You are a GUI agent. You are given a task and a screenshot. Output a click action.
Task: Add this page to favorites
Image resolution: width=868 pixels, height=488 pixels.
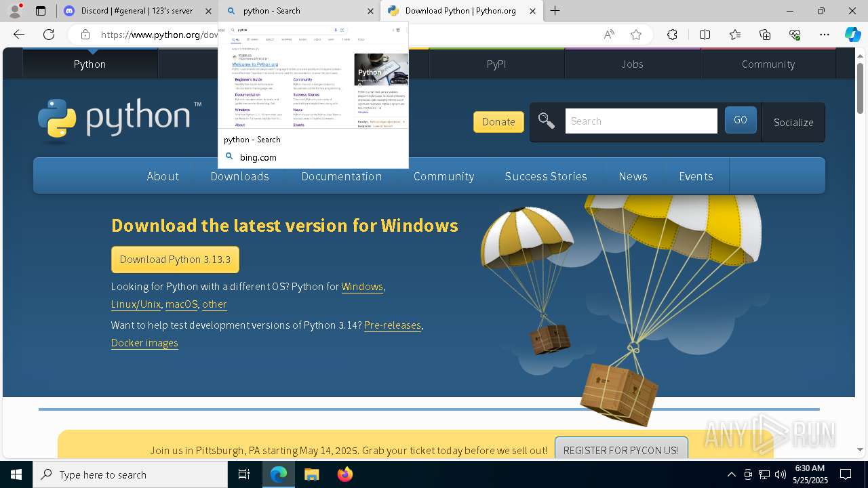636,35
